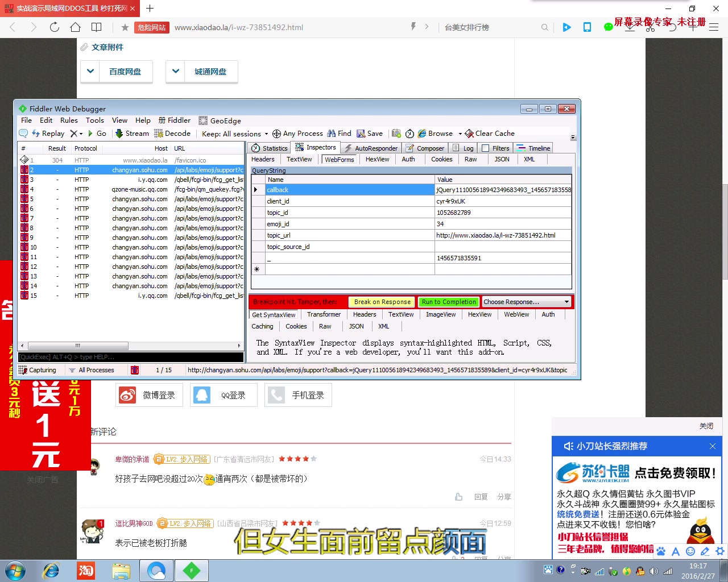
Task: Switch to the Composer tab
Action: point(425,148)
